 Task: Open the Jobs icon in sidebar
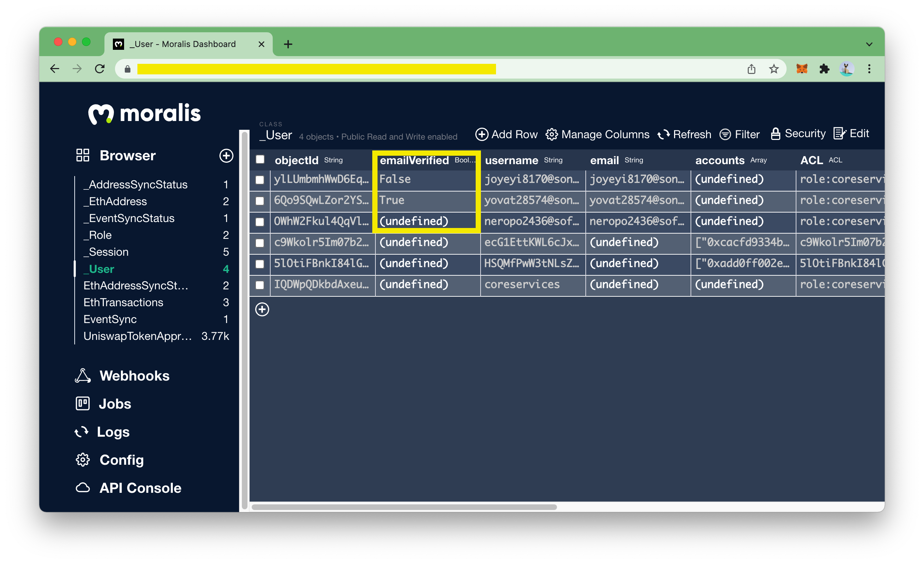point(82,404)
